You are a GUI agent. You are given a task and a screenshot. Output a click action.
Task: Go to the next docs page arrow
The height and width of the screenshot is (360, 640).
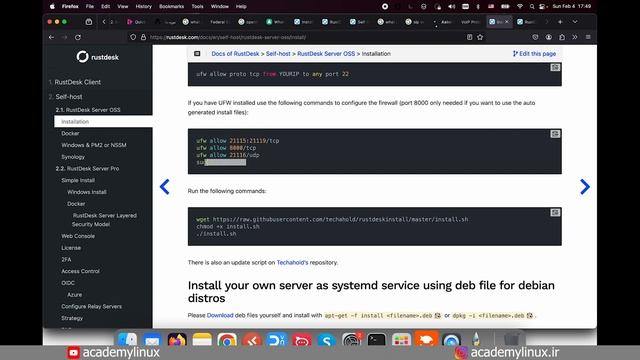584,187
